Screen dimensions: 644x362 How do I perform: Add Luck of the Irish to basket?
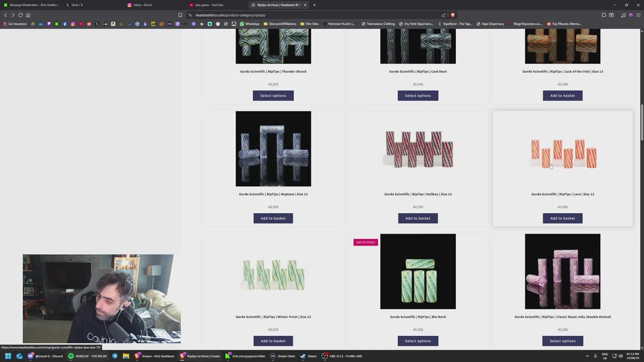click(562, 96)
